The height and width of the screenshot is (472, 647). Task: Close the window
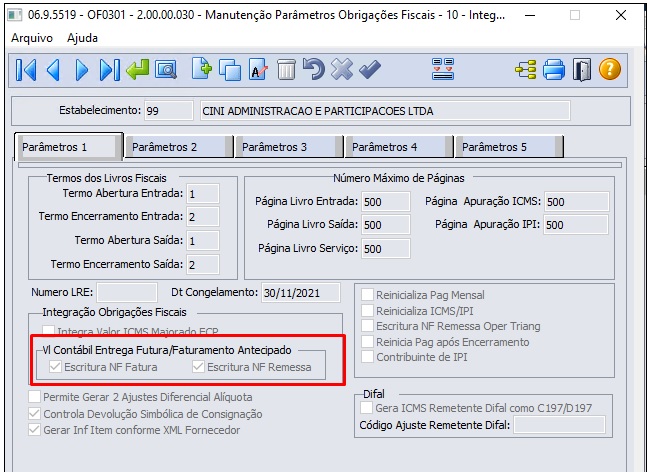[621, 15]
